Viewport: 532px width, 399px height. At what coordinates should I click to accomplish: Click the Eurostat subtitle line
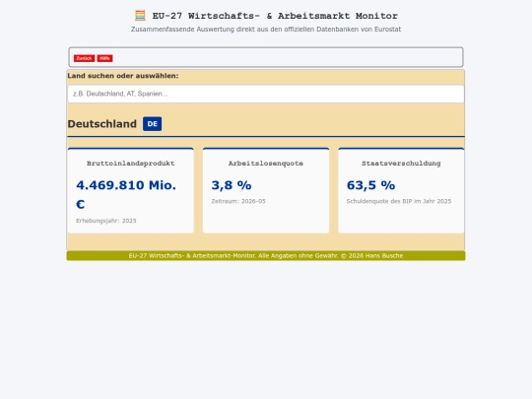click(266, 30)
